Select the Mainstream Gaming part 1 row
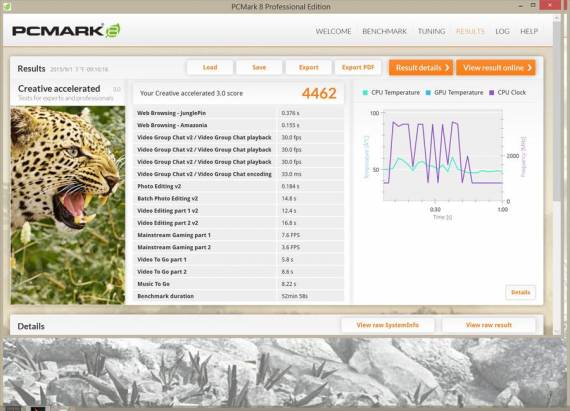 tap(239, 235)
